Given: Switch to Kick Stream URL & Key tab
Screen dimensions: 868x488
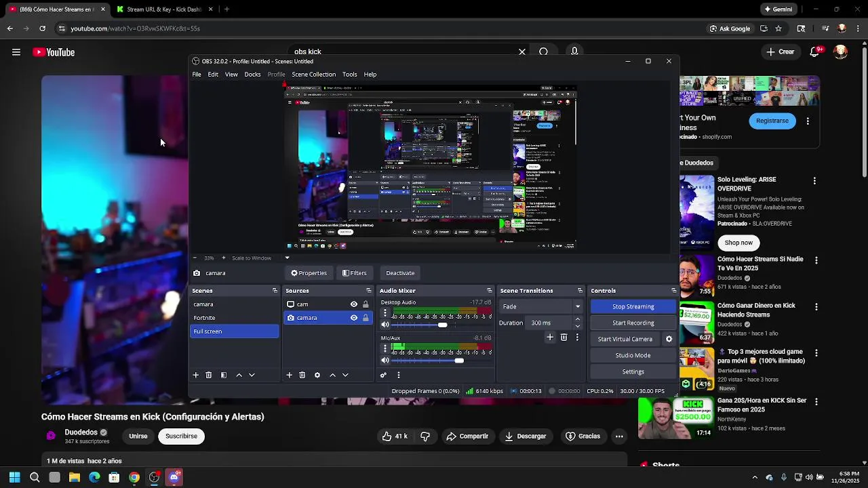Looking at the screenshot, I should (x=165, y=9).
